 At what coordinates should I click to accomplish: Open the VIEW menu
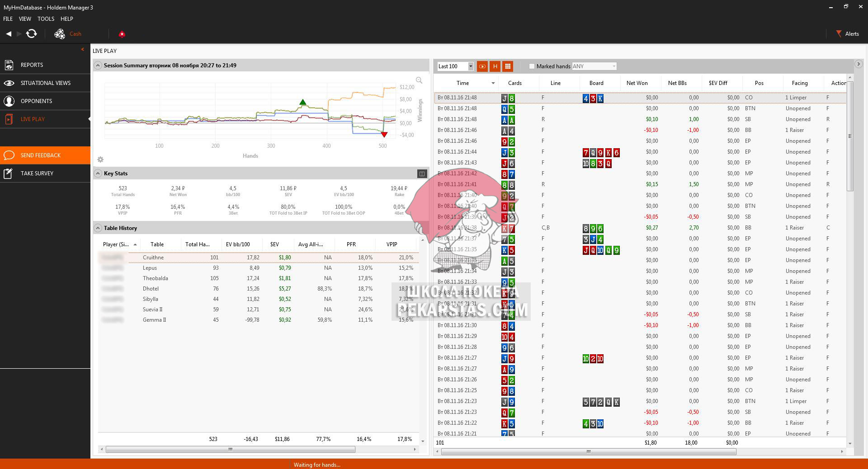[25, 19]
